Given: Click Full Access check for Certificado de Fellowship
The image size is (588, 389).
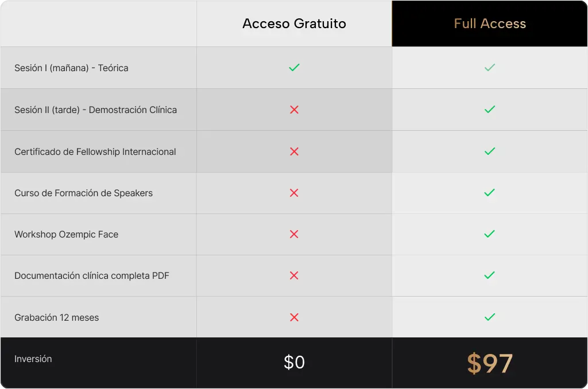Looking at the screenshot, I should click(489, 151).
